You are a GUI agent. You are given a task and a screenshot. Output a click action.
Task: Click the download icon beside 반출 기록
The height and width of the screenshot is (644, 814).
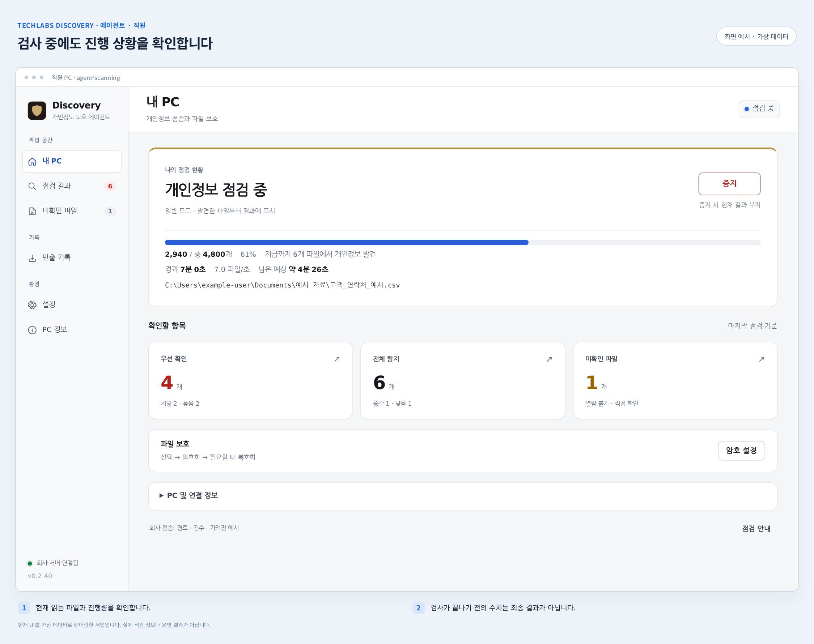[x=33, y=258]
